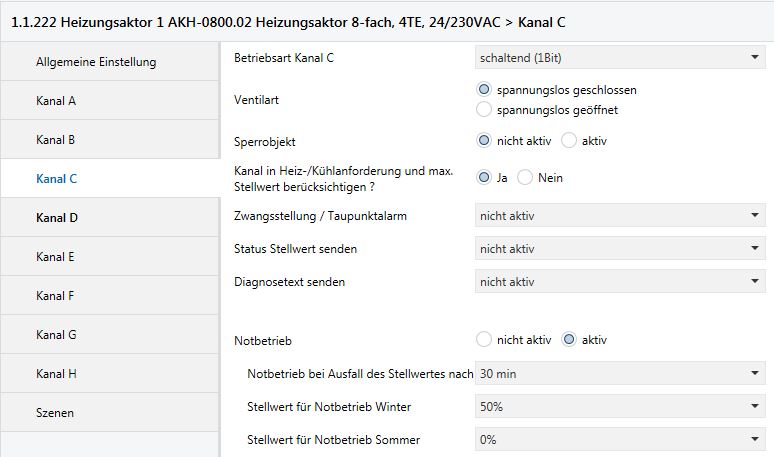Open Diagnosetext senden dropdown
The width and height of the screenshot is (774, 457).
(619, 282)
